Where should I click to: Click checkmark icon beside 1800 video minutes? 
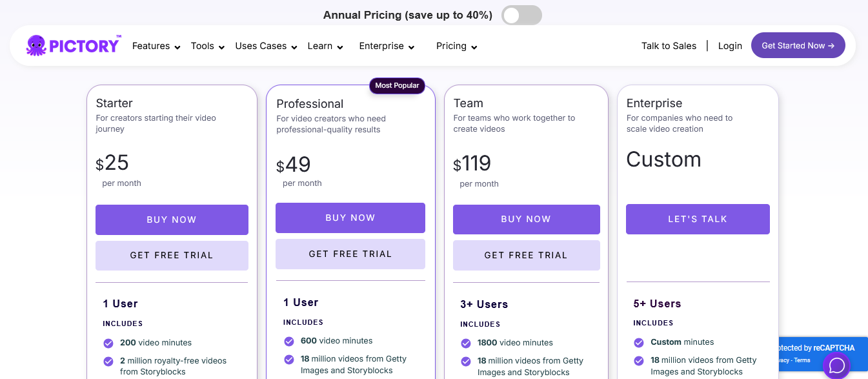(x=466, y=343)
